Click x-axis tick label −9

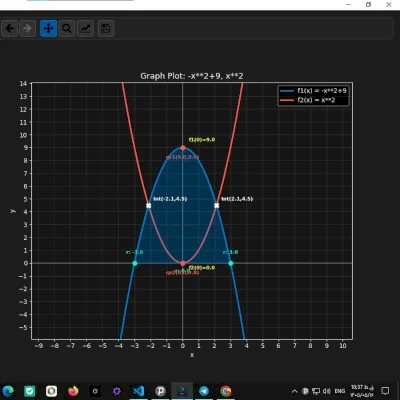pos(39,346)
